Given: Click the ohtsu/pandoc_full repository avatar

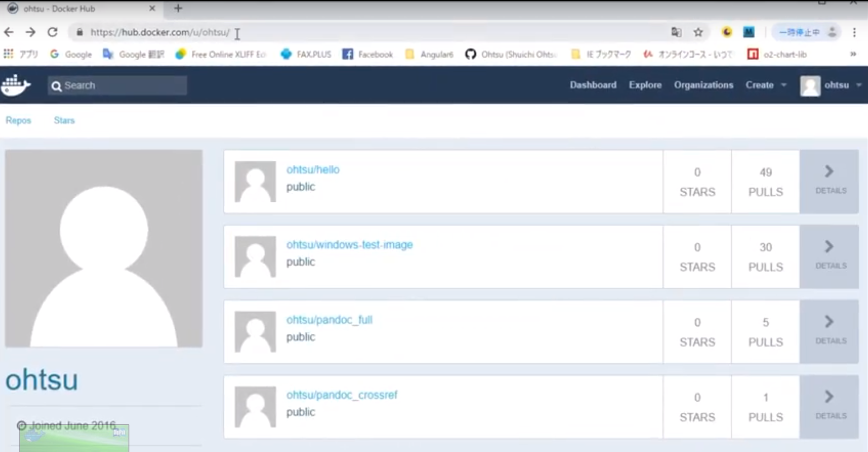Looking at the screenshot, I should click(255, 332).
